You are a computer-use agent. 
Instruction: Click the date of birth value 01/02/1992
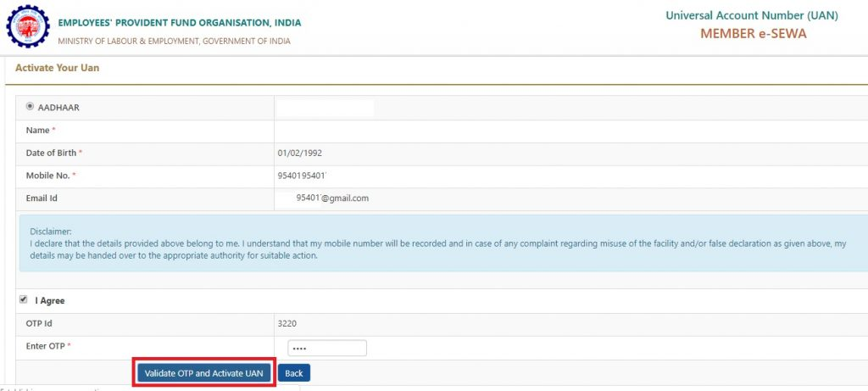(x=299, y=154)
